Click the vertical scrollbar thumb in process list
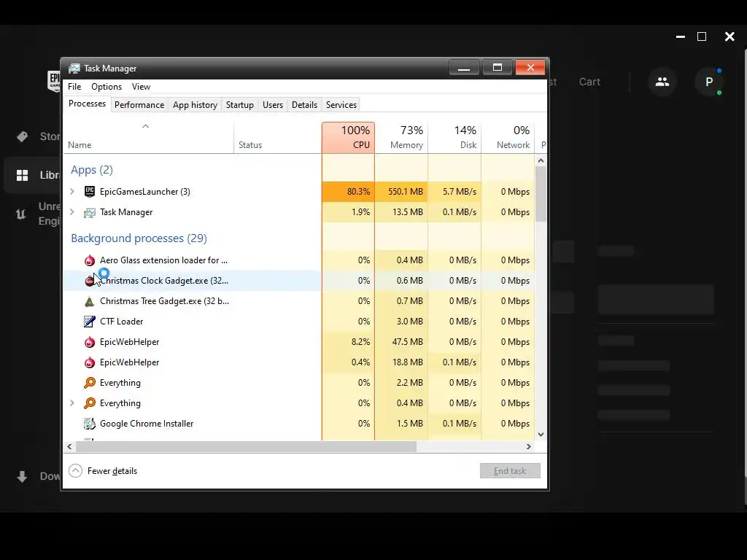The image size is (747, 560). point(541,194)
